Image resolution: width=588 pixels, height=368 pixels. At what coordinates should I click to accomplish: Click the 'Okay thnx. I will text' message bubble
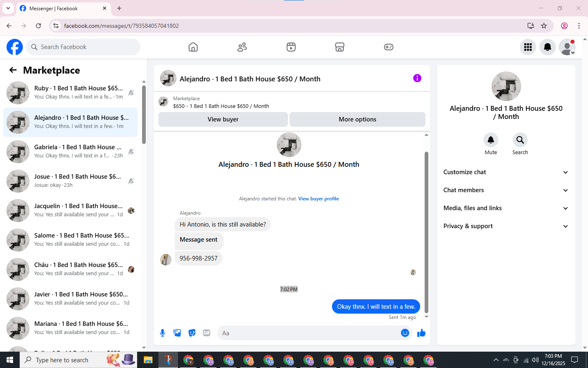pyautogui.click(x=376, y=307)
